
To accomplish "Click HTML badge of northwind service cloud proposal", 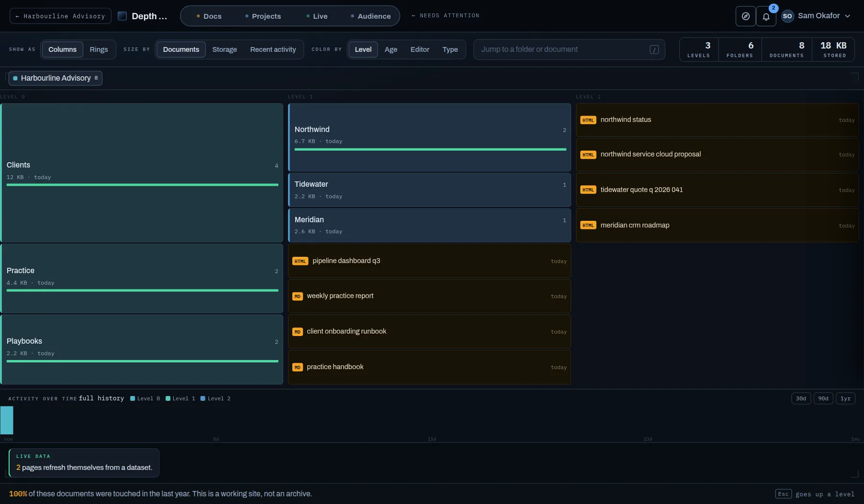I will pos(588,155).
